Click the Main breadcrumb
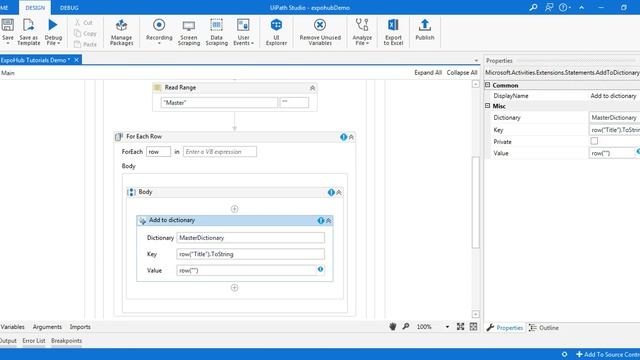640x360 pixels. (x=8, y=73)
